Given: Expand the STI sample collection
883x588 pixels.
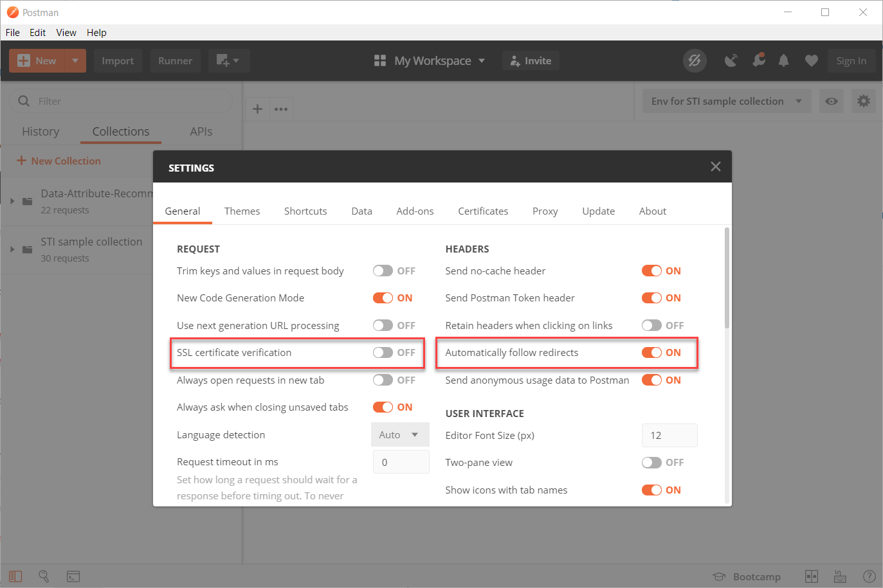Looking at the screenshot, I should pyautogui.click(x=12, y=249).
